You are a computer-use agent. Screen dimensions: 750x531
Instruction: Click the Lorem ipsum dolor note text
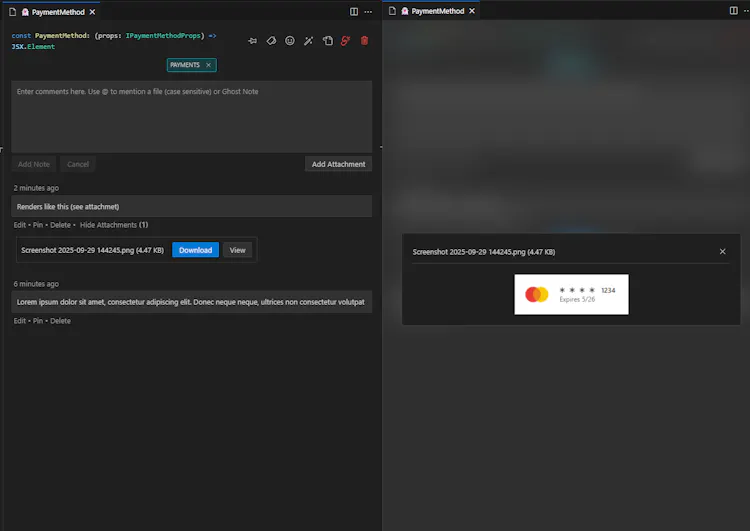point(190,302)
